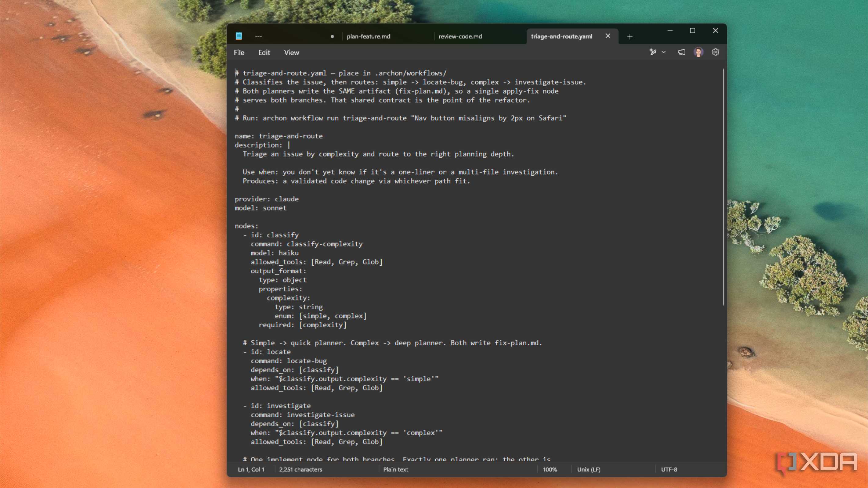
Task: Click the line 'name: triage-and-route'
Action: 279,136
